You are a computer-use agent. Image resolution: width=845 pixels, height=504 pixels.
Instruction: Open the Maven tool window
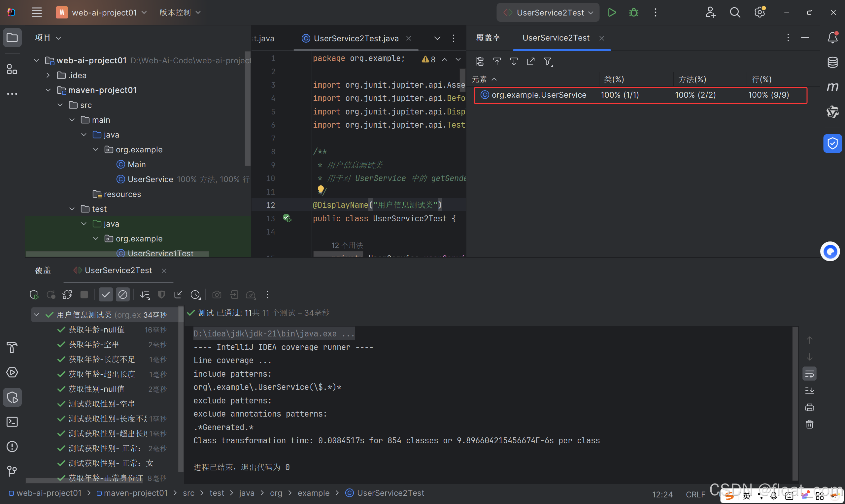[x=832, y=87]
